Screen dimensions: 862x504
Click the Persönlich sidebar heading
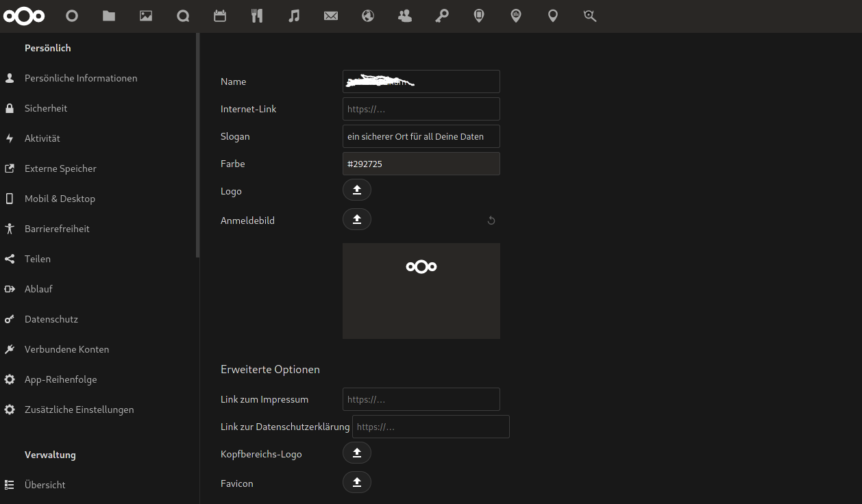[48, 48]
